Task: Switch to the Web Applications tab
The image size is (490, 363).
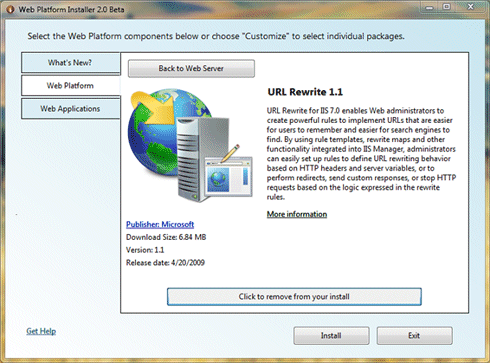Action: point(71,109)
